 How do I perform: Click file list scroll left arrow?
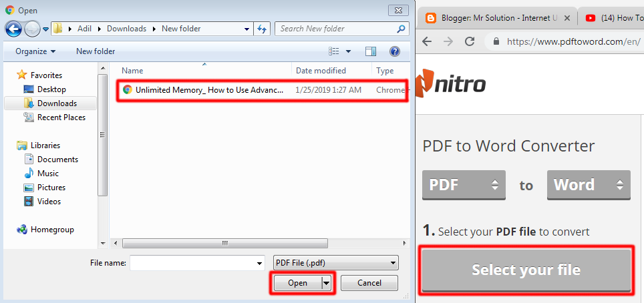pyautogui.click(x=115, y=243)
